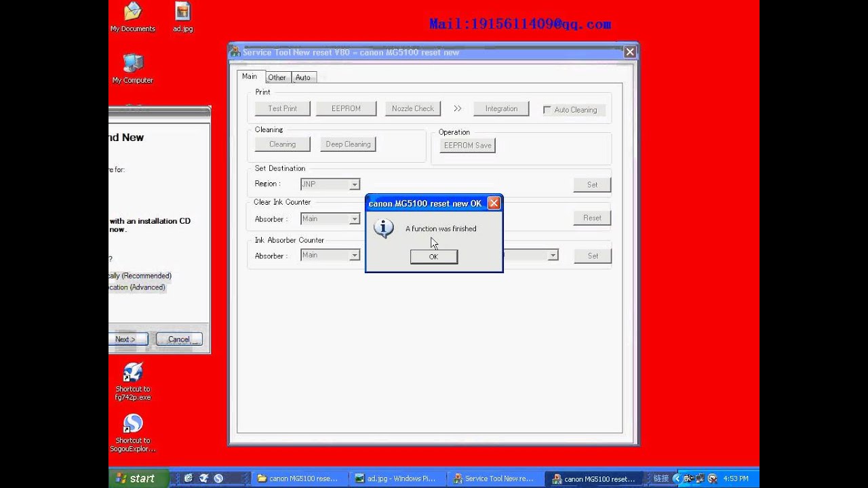This screenshot has height=488, width=868.
Task: Switch to ad.jpg Windows Picture taskbar item
Action: coord(397,479)
